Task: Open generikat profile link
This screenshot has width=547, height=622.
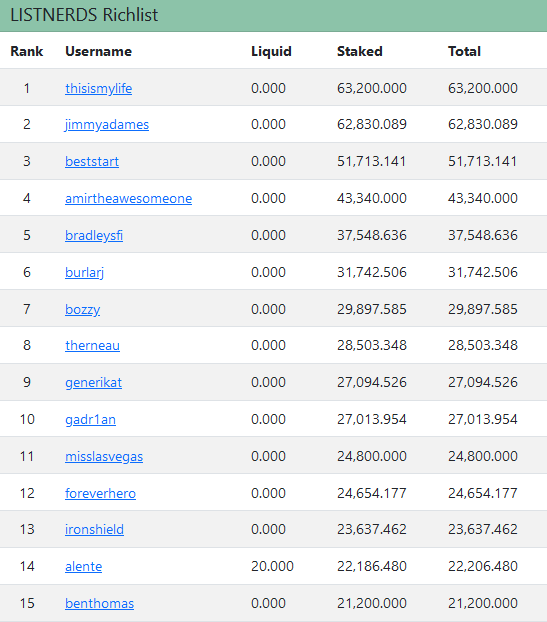Action: 94,382
